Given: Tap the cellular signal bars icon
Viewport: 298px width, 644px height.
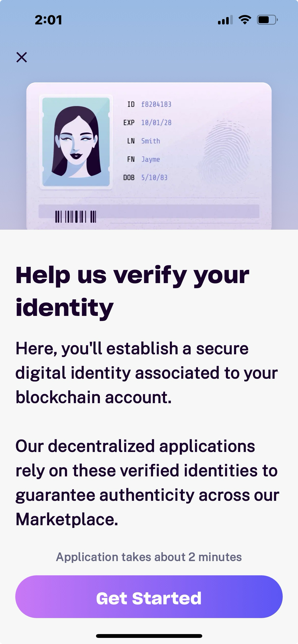Looking at the screenshot, I should click(225, 20).
